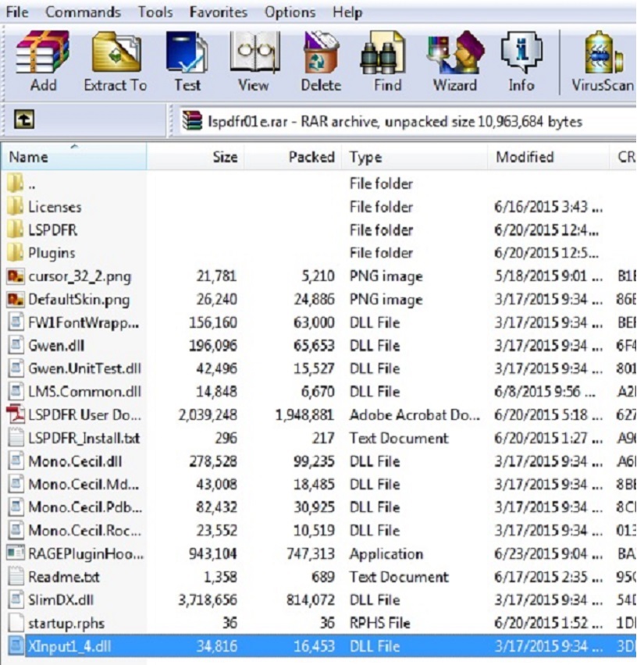Click the PDF icon of LSPDFR User Do...
This screenshot has width=644, height=665.
pos(16,414)
